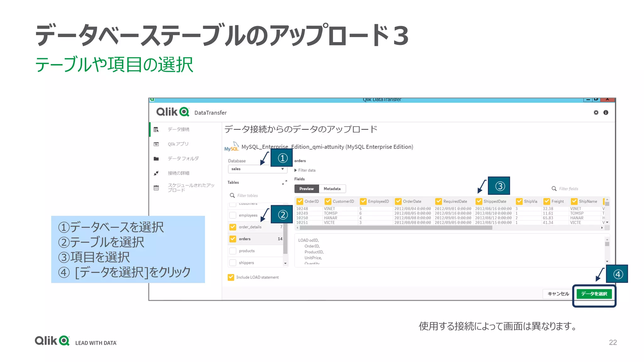This screenshot has height=362, width=644.
Task: Click the settings gear icon
Action: point(596,112)
